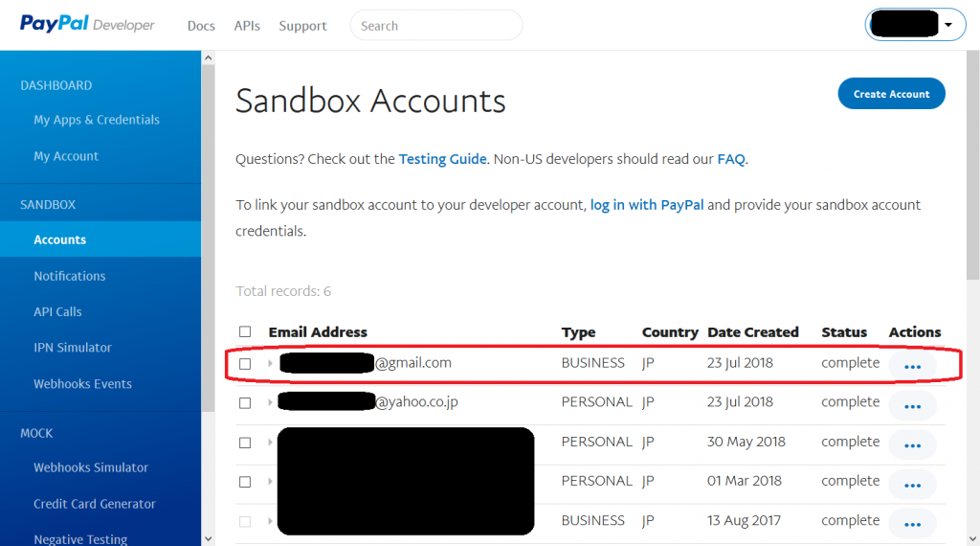The height and width of the screenshot is (546, 980).
Task: Open the Docs menu
Action: coord(201,26)
